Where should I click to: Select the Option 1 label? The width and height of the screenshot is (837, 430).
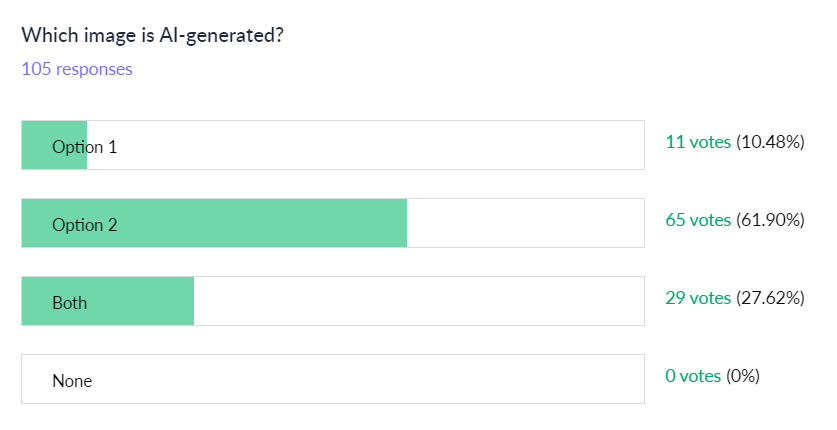click(x=84, y=146)
